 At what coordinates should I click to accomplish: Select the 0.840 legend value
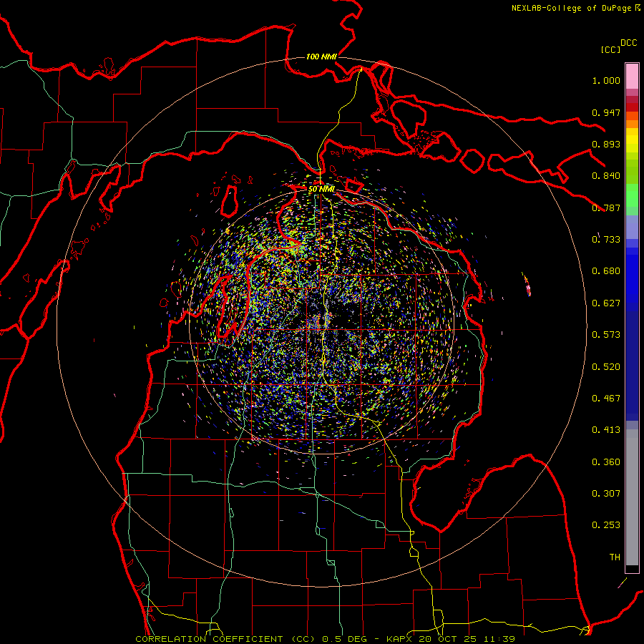606,176
